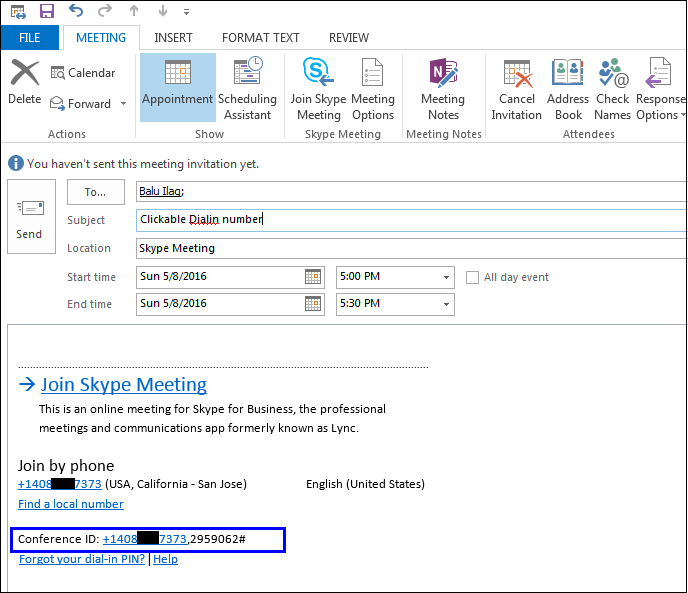Screen dimensions: 688x593
Task: Open the 5:00 PM start time dropdown
Action: (x=446, y=277)
